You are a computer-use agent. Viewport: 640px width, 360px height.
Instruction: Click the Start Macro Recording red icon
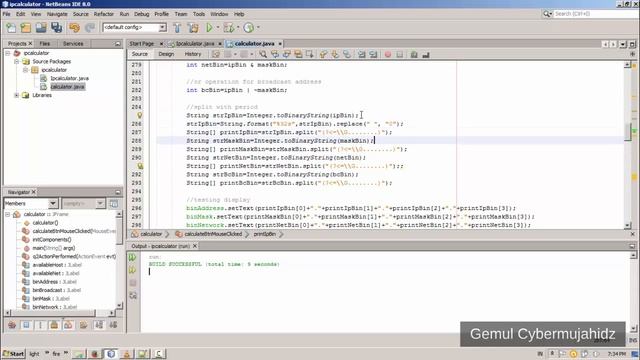tap(388, 54)
